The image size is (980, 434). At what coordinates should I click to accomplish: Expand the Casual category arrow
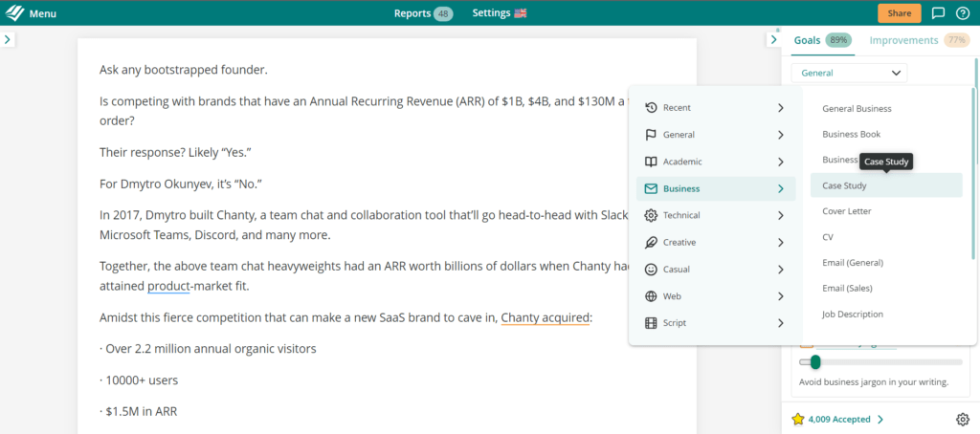780,270
